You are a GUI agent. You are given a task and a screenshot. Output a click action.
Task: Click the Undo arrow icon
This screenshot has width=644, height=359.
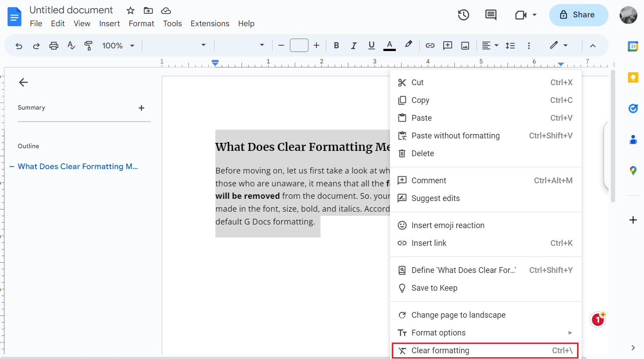18,45
